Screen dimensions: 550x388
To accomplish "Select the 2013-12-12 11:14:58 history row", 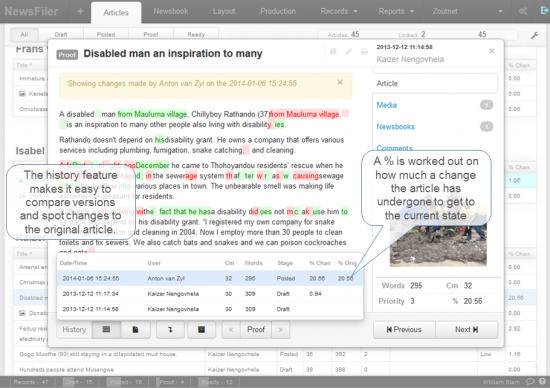I will [210, 309].
